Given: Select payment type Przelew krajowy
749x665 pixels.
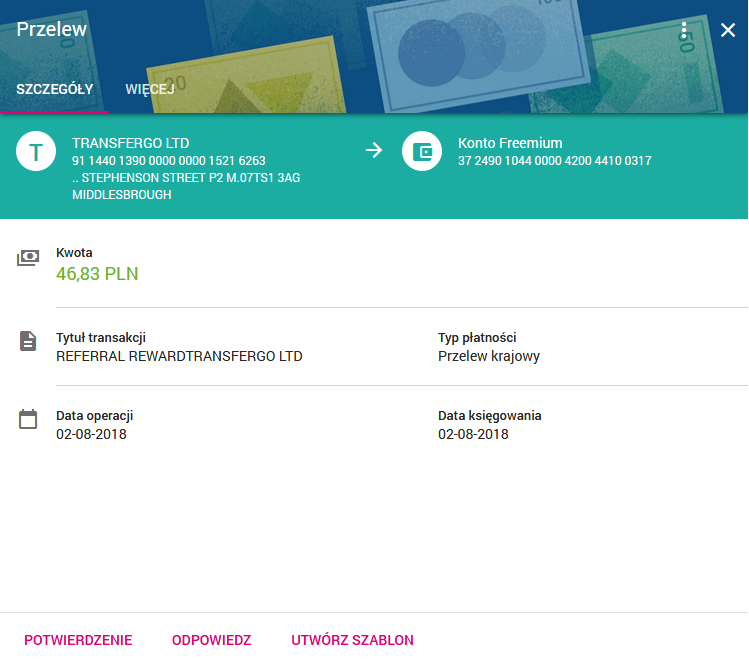Looking at the screenshot, I should (x=489, y=356).
